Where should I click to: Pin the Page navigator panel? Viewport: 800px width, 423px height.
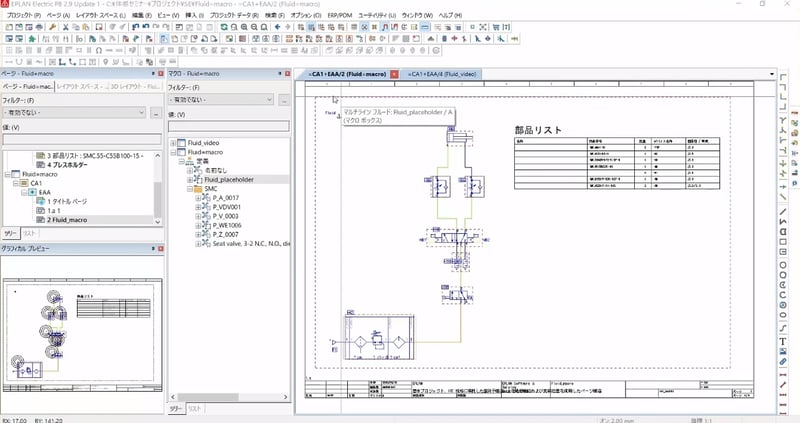153,73
